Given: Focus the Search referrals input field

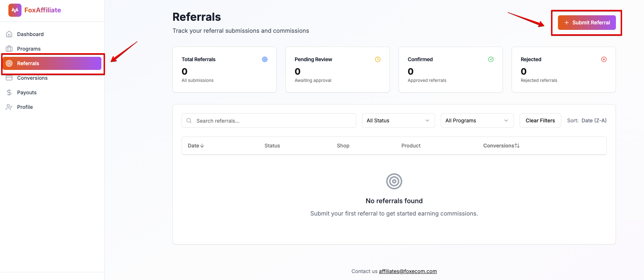Looking at the screenshot, I should [269, 121].
